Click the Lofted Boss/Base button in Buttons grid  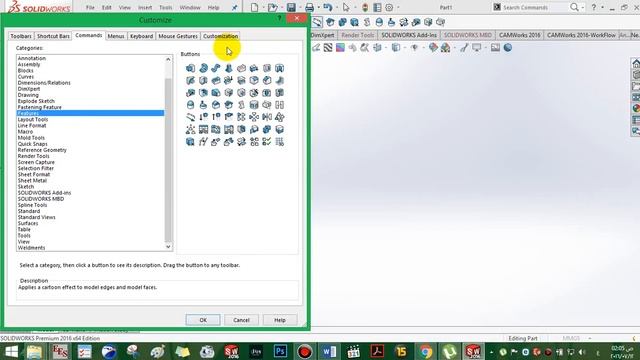pos(229,68)
